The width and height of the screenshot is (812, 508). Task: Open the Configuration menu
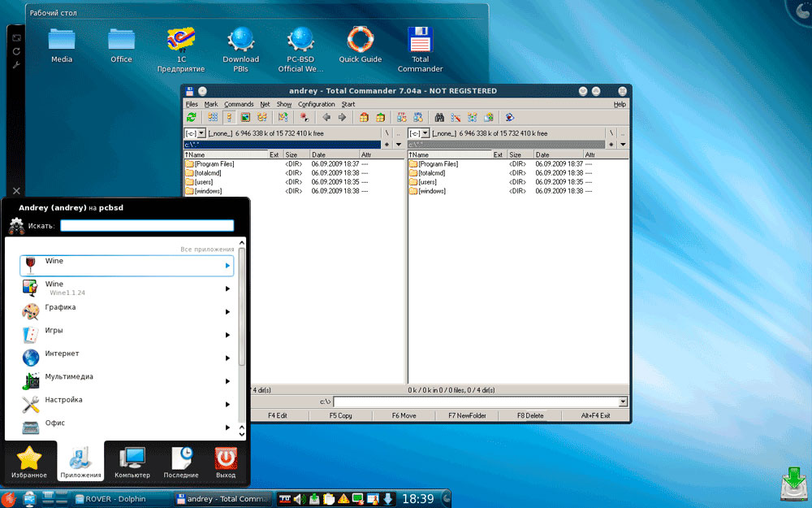point(316,104)
